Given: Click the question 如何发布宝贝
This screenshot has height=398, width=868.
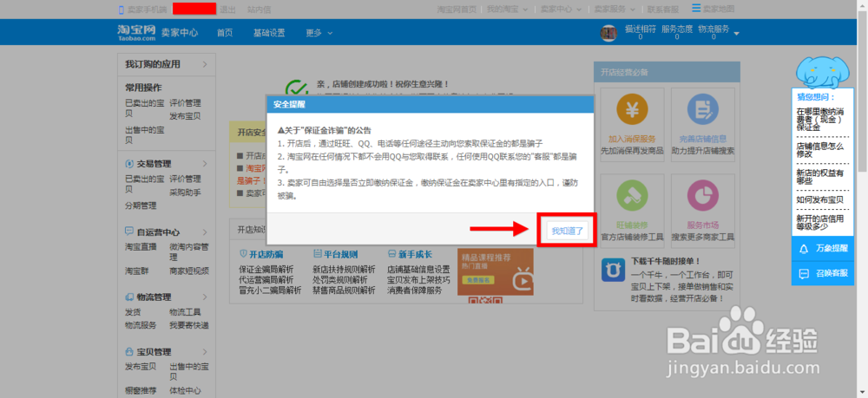Looking at the screenshot, I should (x=820, y=199).
